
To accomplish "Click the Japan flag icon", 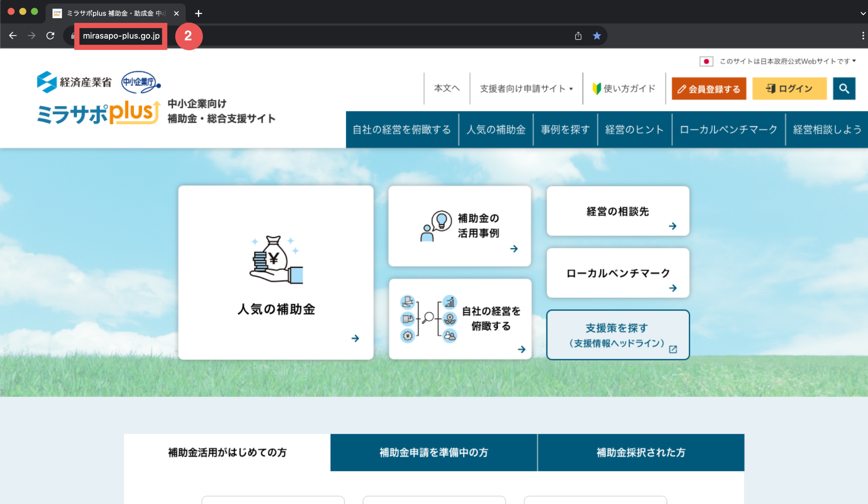I will click(x=706, y=61).
